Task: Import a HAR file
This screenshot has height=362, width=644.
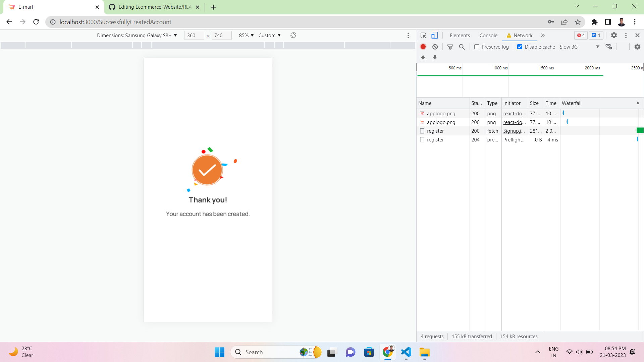Action: coord(423,58)
